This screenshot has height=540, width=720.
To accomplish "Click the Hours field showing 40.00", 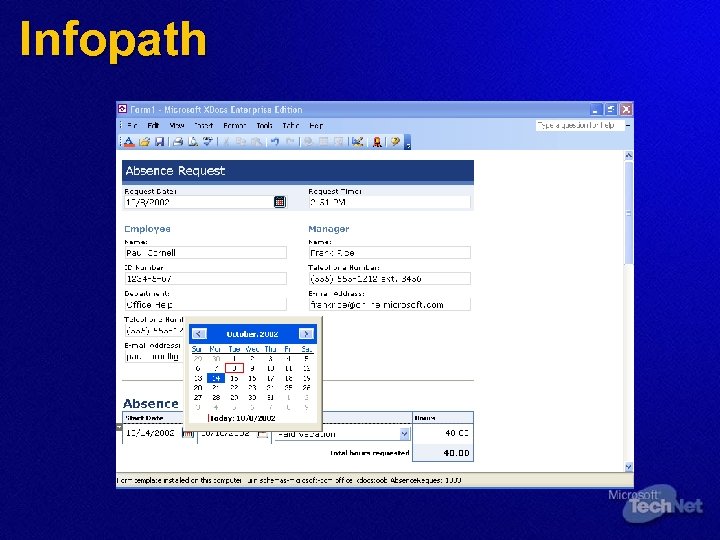I will point(443,433).
